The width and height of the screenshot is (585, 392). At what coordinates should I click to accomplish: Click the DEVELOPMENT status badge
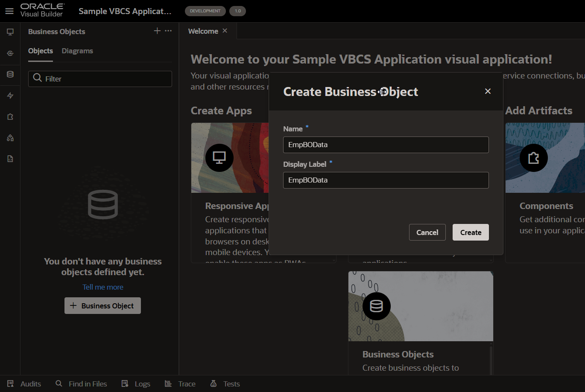tap(205, 11)
